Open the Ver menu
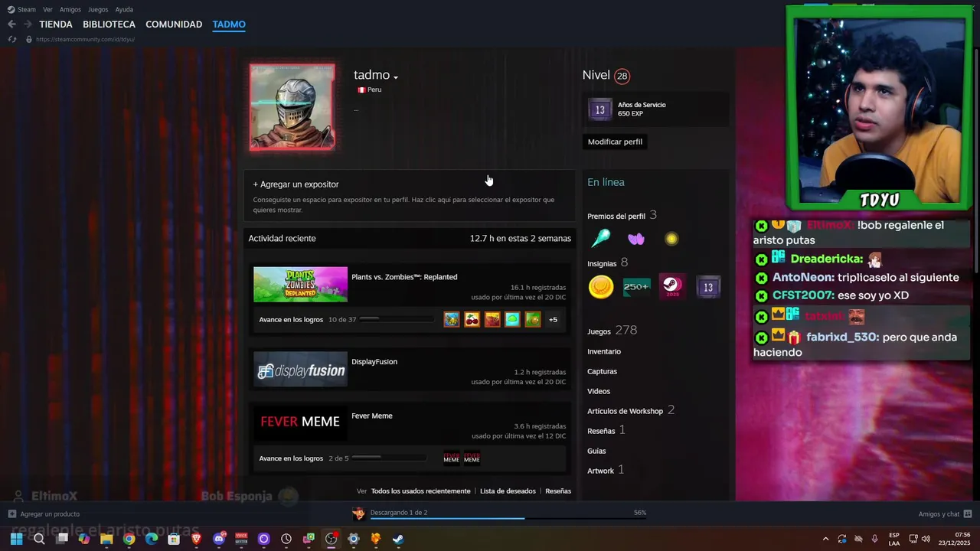This screenshot has height=551, width=980. [47, 9]
